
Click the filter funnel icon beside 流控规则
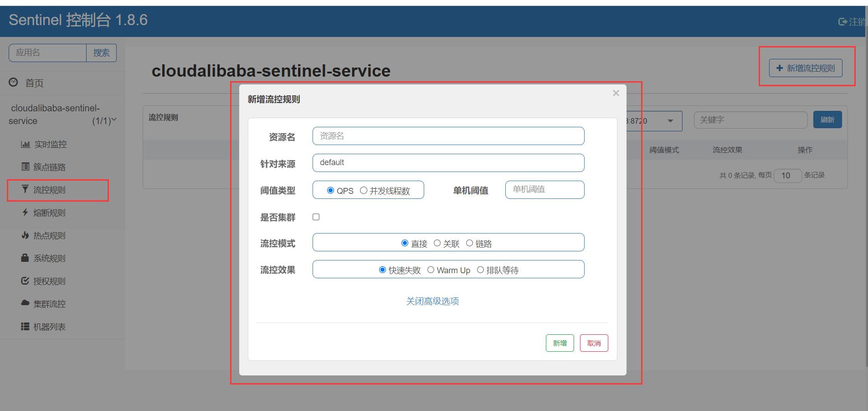(25, 189)
